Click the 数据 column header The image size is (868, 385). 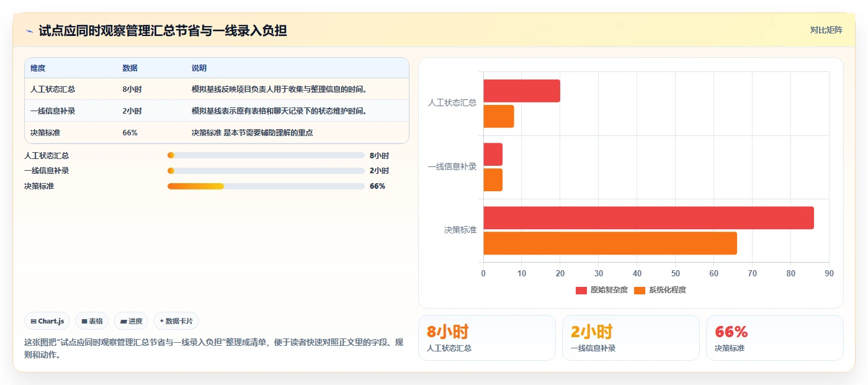(130, 68)
